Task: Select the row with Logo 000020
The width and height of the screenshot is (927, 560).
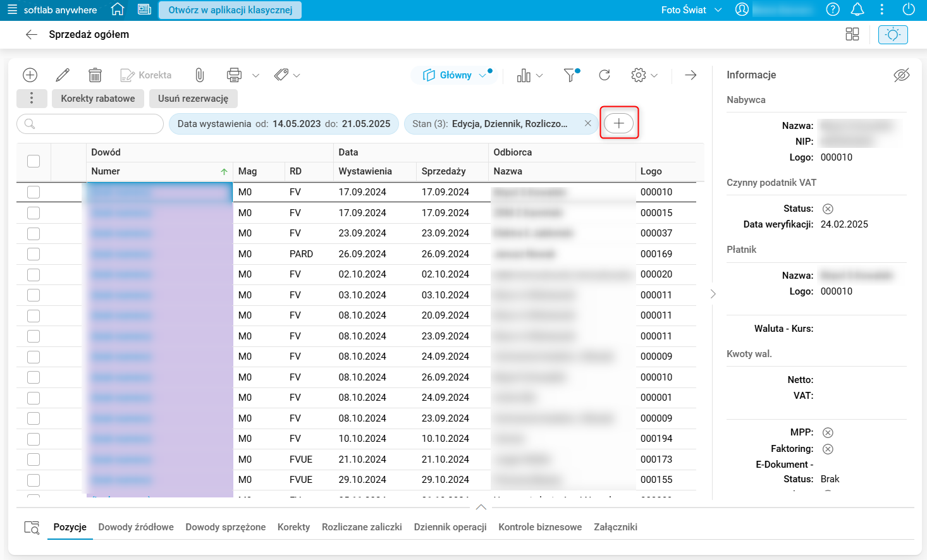Action: [34, 274]
